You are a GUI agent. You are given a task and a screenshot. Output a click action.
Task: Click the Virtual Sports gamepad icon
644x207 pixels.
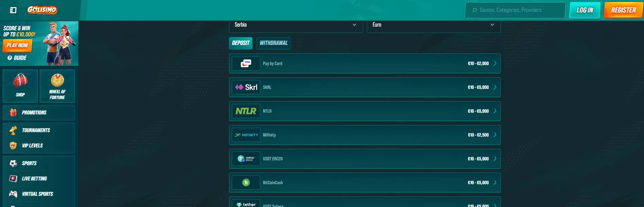click(x=13, y=194)
